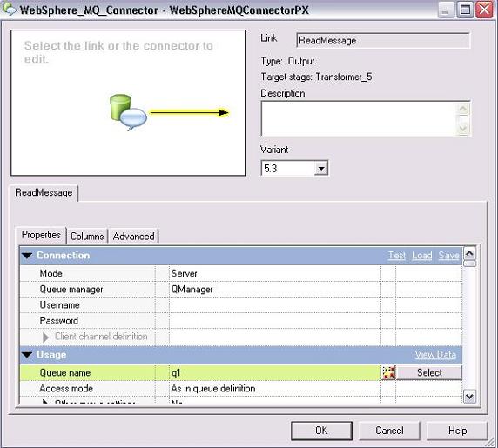Viewport: 498px width, 448px height.
Task: Click properties scrollbar down arrow
Action: point(469,397)
